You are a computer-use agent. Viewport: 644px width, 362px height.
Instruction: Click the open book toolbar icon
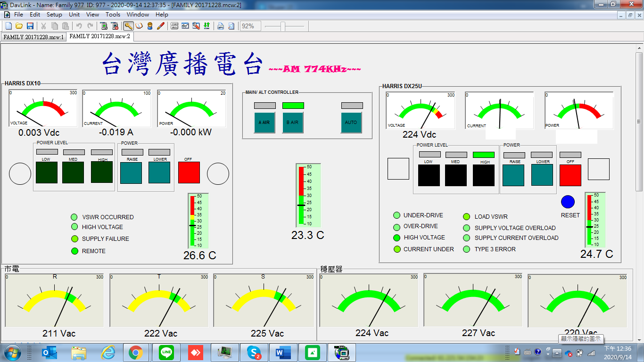(x=139, y=26)
